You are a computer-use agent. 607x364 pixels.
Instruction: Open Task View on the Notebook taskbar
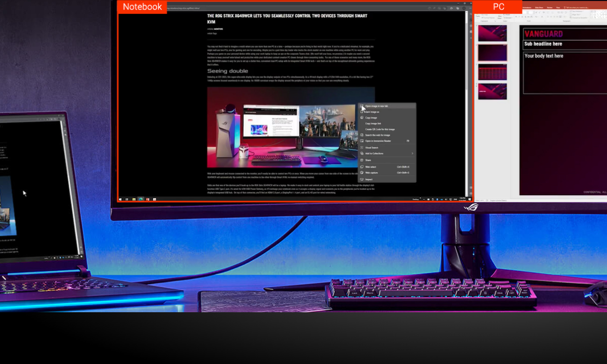pos(127,199)
